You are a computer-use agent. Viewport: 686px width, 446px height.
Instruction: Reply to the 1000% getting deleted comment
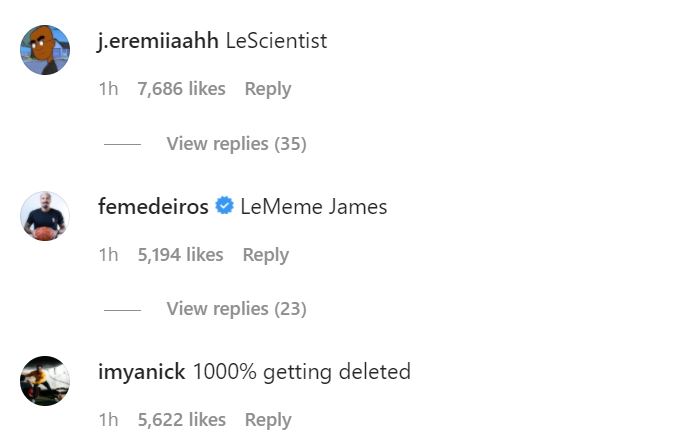(267, 420)
